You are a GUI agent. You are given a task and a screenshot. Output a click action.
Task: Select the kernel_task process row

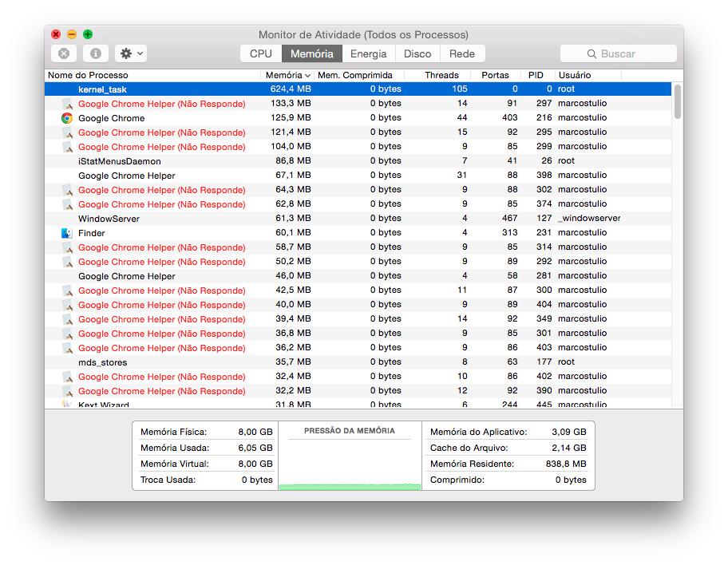[x=358, y=89]
